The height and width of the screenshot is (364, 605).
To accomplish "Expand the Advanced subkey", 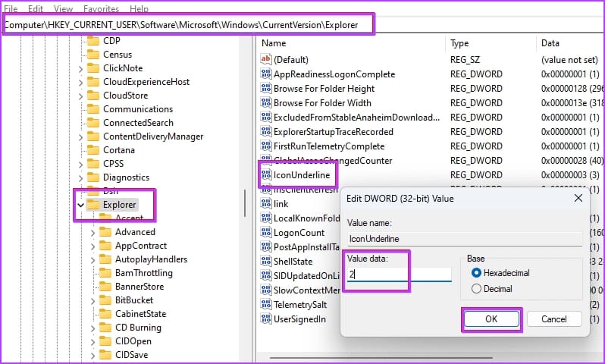I will coord(93,232).
